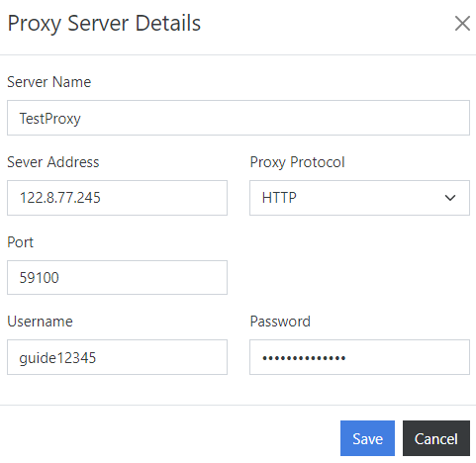Select the HTTP protocol value text

click(279, 198)
